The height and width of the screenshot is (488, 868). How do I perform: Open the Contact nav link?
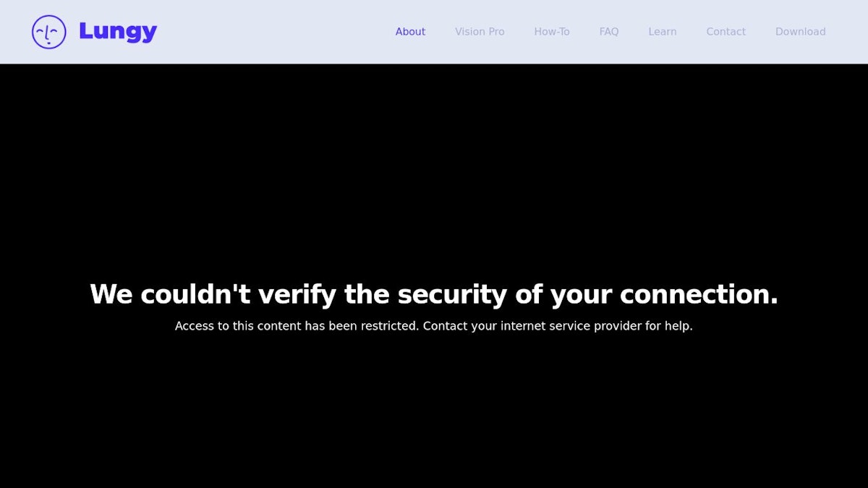(726, 32)
